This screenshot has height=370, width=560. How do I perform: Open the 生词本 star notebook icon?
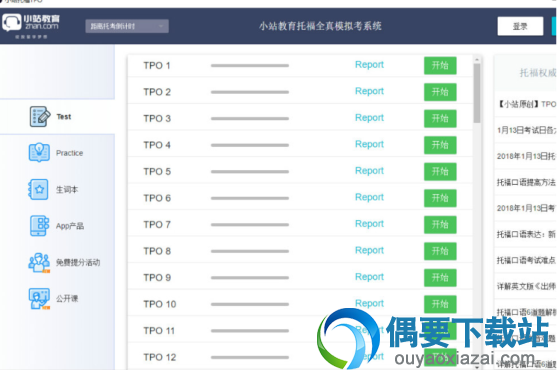click(38, 189)
